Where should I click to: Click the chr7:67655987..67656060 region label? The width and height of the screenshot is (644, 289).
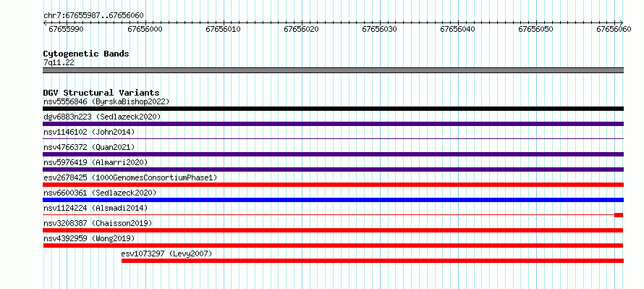click(x=93, y=15)
